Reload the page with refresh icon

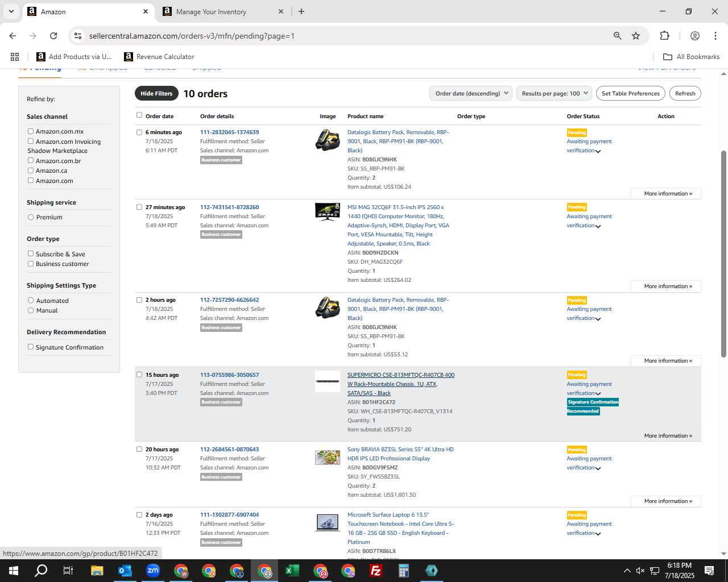point(53,36)
